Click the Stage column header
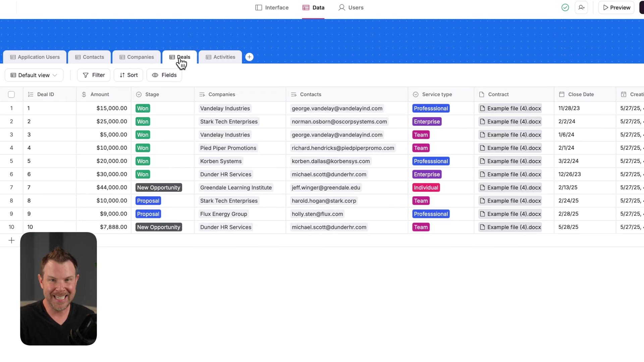Viewport: 644px width, 362px height. pyautogui.click(x=163, y=94)
